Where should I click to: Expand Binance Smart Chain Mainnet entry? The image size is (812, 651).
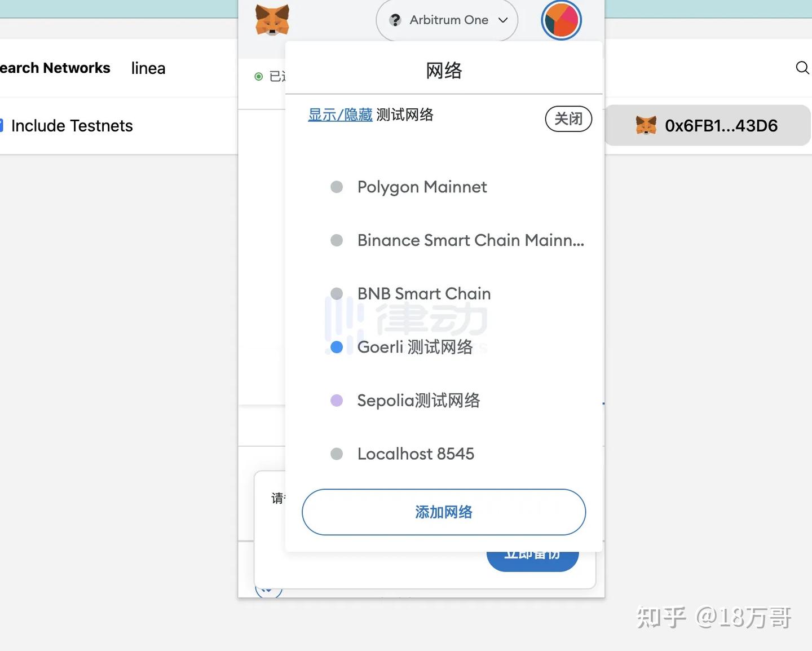pos(470,240)
